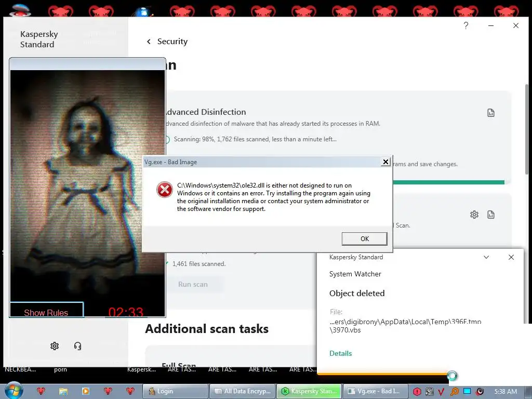
Task: Click the black round tray icon
Action: click(x=480, y=392)
